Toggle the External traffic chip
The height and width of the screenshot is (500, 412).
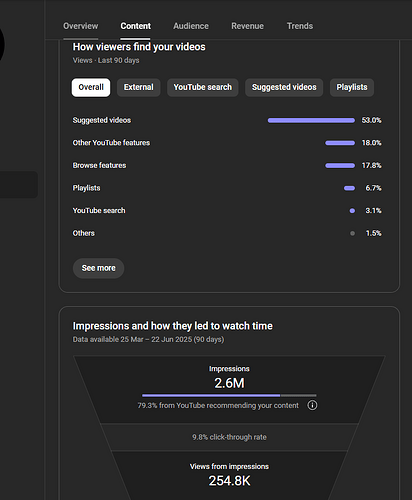click(139, 87)
